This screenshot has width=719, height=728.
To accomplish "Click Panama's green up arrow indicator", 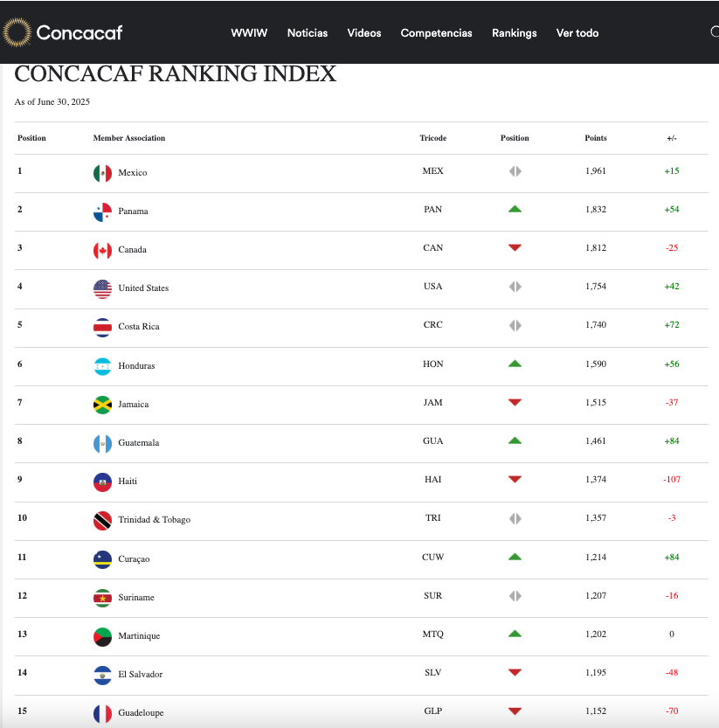I will [515, 210].
